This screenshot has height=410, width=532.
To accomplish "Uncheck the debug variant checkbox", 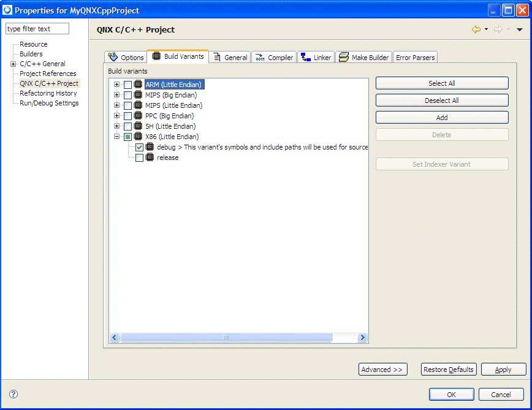I will click(x=139, y=147).
